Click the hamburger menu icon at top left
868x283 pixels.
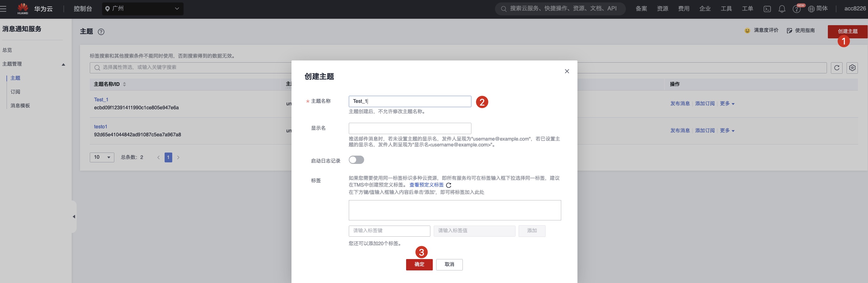3,8
